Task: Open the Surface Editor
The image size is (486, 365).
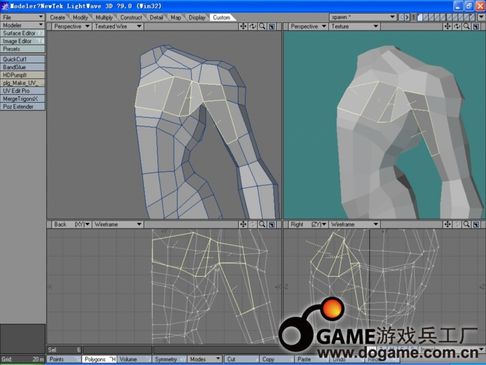Action: 22,33
